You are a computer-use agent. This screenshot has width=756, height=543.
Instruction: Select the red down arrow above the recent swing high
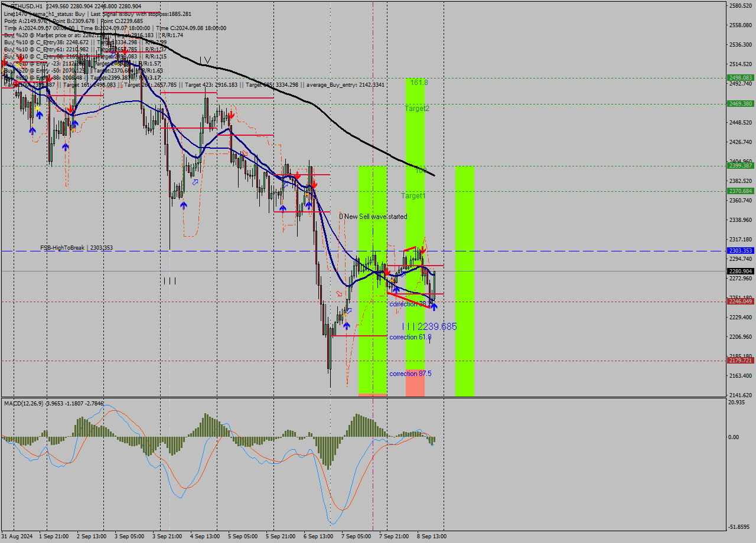[x=422, y=250]
